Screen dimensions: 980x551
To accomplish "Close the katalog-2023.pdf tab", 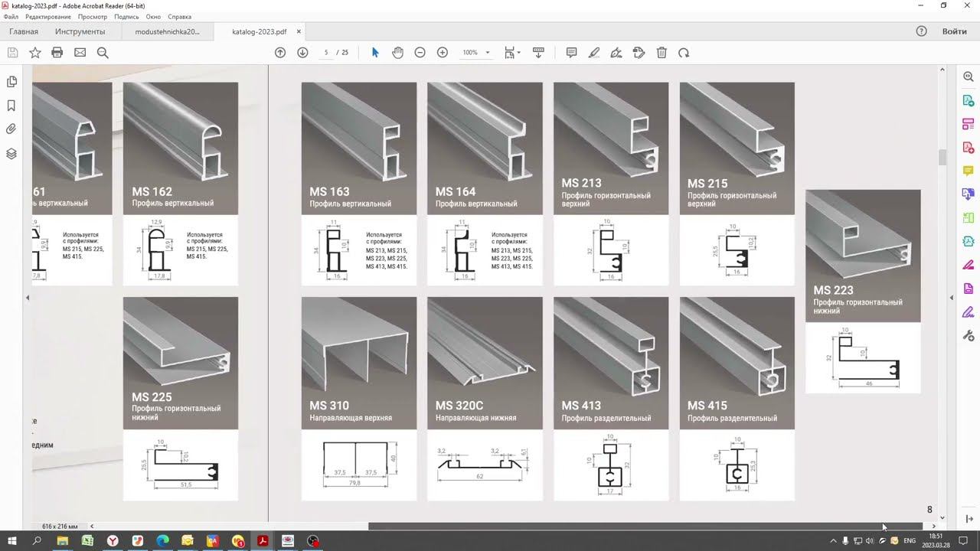I will pos(299,32).
